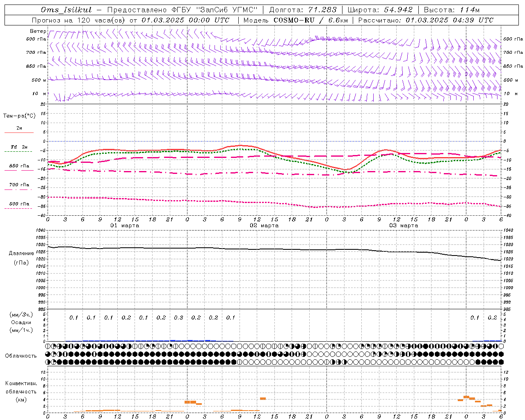This screenshot has width=525, height=420.
Task: Click the station name Oms_Isilkul in header
Action: pyautogui.click(x=66, y=10)
